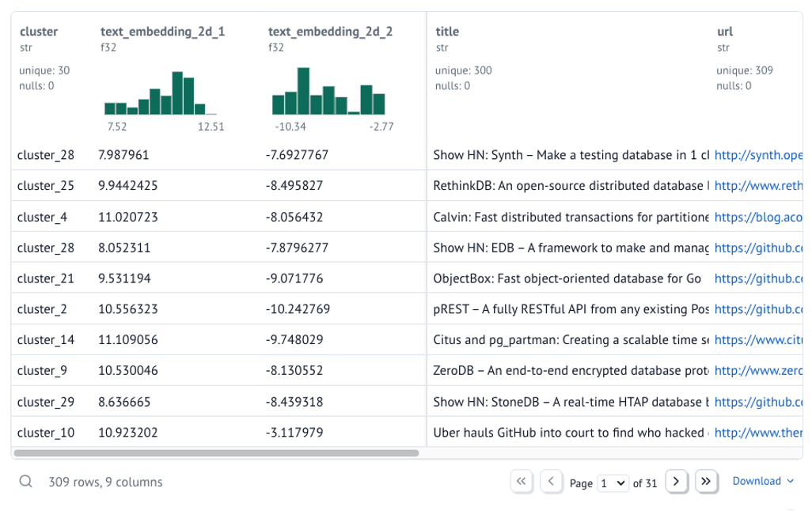
Task: Click the ObjectBox title cell
Action: point(567,278)
